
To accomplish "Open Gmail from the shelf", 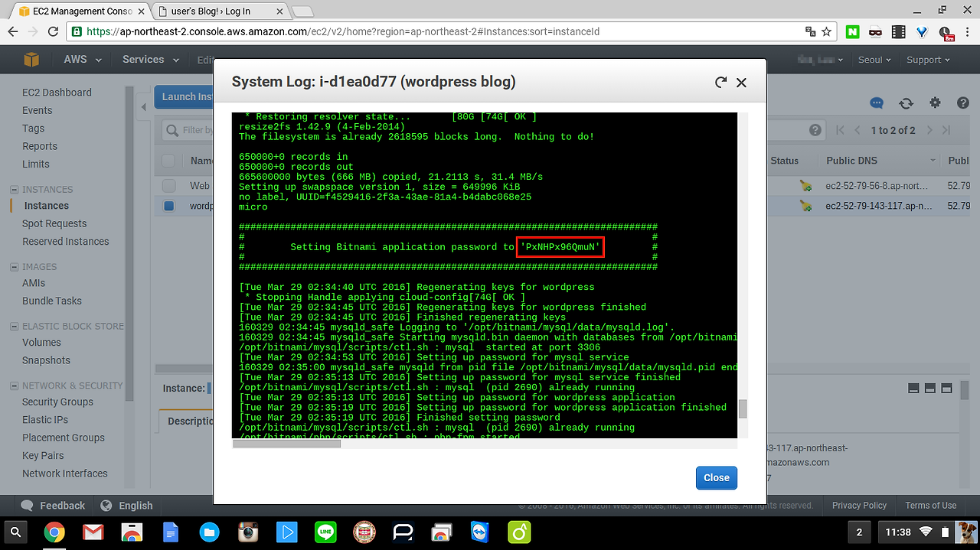I will click(93, 532).
